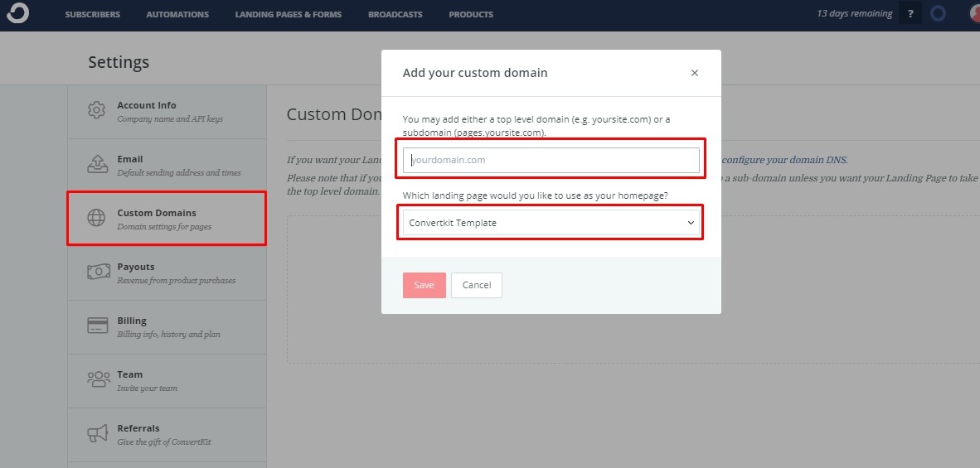Select the Team settings tab

(x=167, y=381)
